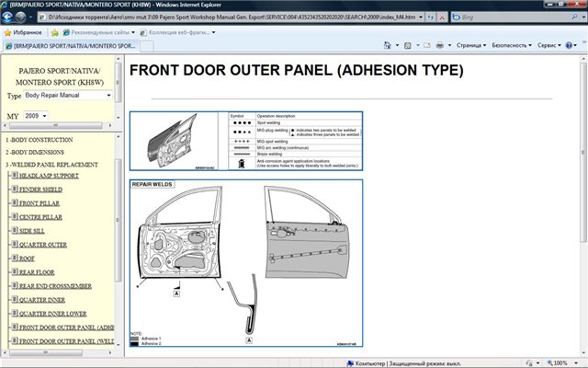Image resolution: width=588 pixels, height=368 pixels.
Task: Click the SIDE SILL document icon
Action: click(15, 230)
